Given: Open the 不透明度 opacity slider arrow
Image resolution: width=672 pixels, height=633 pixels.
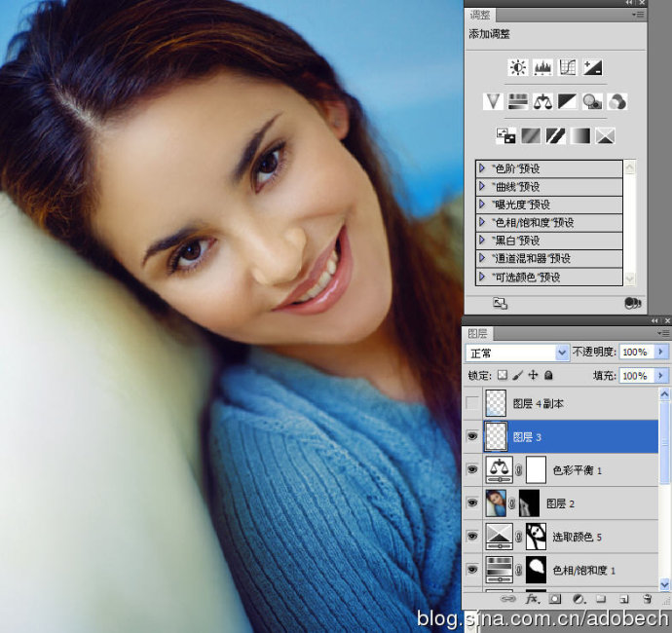Looking at the screenshot, I should (661, 352).
